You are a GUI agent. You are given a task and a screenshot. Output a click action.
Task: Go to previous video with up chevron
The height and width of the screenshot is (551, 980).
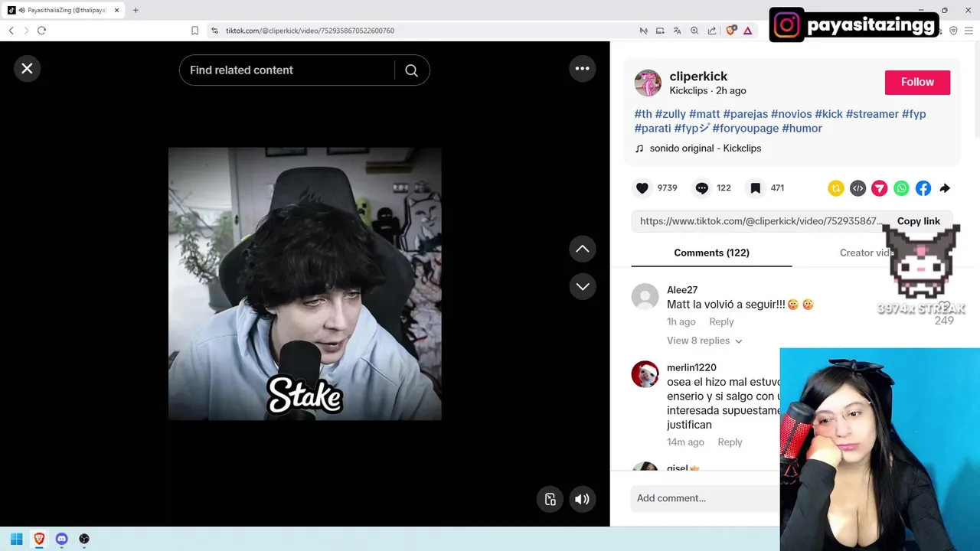tap(583, 249)
